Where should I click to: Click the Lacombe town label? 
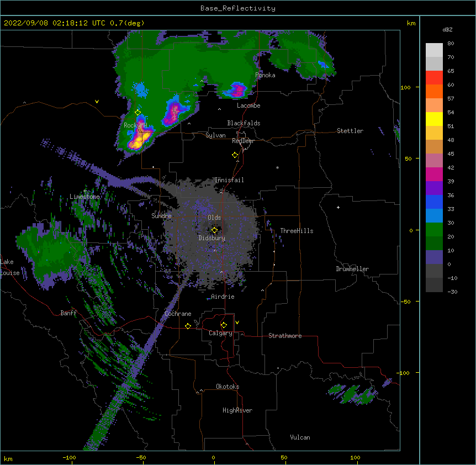click(248, 105)
